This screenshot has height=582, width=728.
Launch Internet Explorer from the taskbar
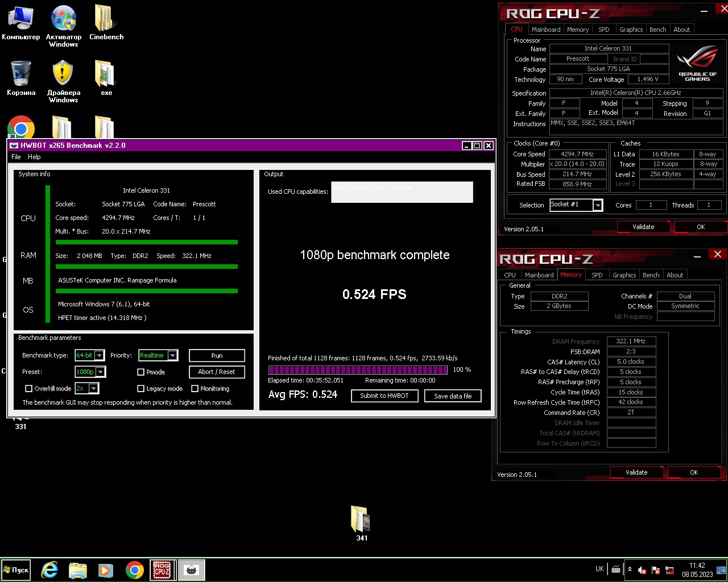click(x=49, y=569)
